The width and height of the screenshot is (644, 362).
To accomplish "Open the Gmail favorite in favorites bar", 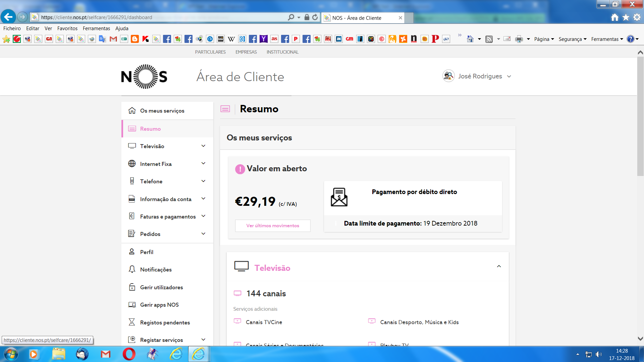I will pyautogui.click(x=113, y=39).
